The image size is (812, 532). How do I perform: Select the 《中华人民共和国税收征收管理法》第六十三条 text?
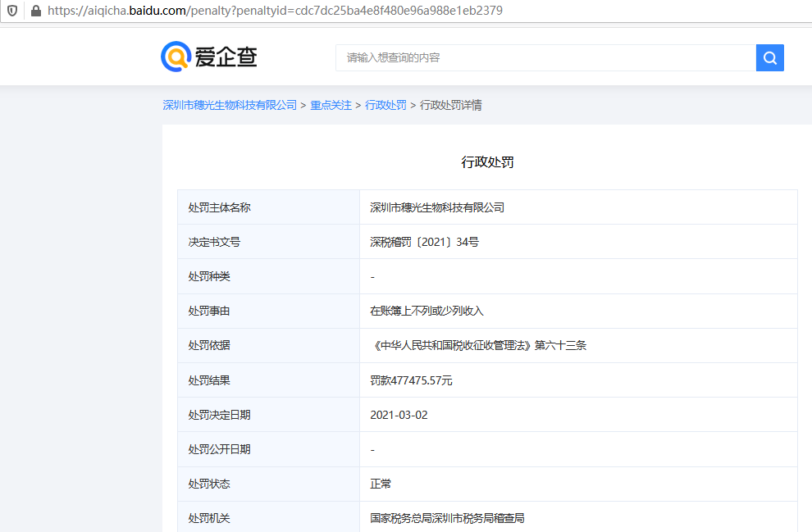(x=478, y=346)
